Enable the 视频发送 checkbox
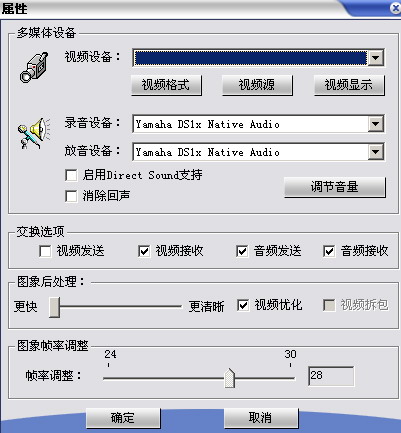This screenshot has height=433, width=401. coord(45,251)
